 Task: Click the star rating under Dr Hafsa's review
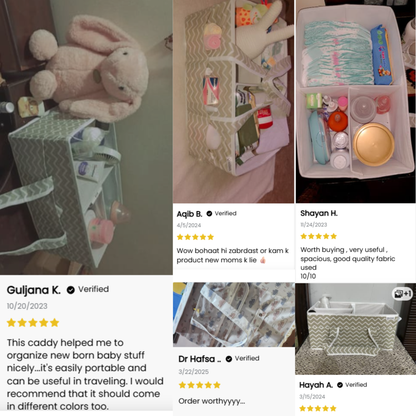click(200, 385)
